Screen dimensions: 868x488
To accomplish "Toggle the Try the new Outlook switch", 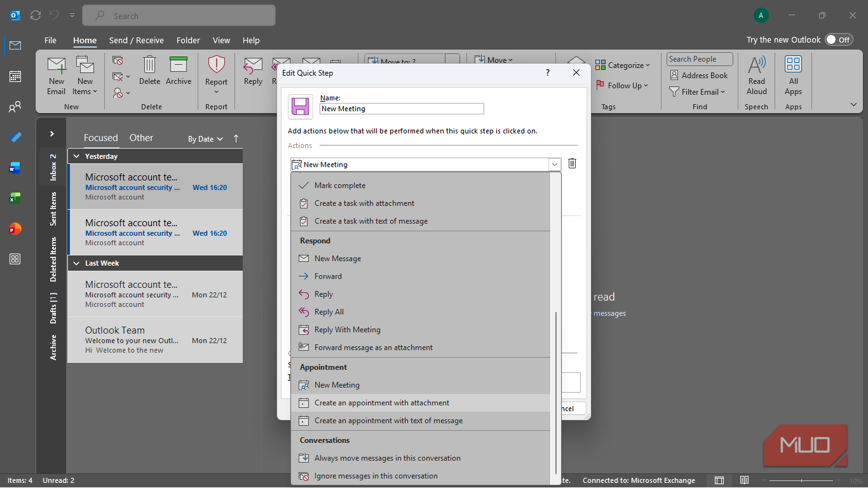I will coord(839,39).
